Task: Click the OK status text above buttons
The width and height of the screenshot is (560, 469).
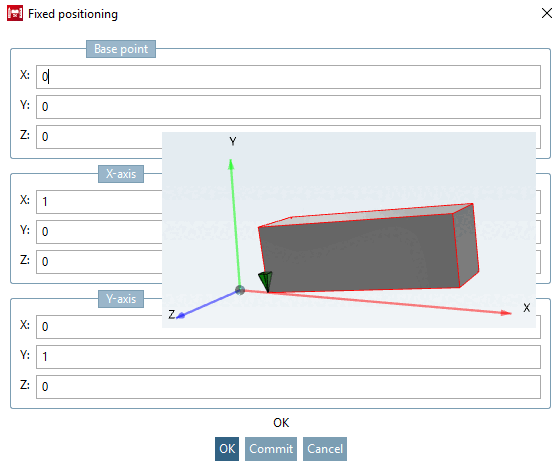Action: click(281, 423)
